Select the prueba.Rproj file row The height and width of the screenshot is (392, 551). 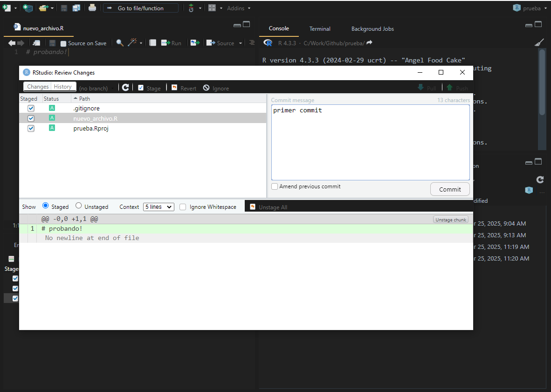[x=143, y=128]
